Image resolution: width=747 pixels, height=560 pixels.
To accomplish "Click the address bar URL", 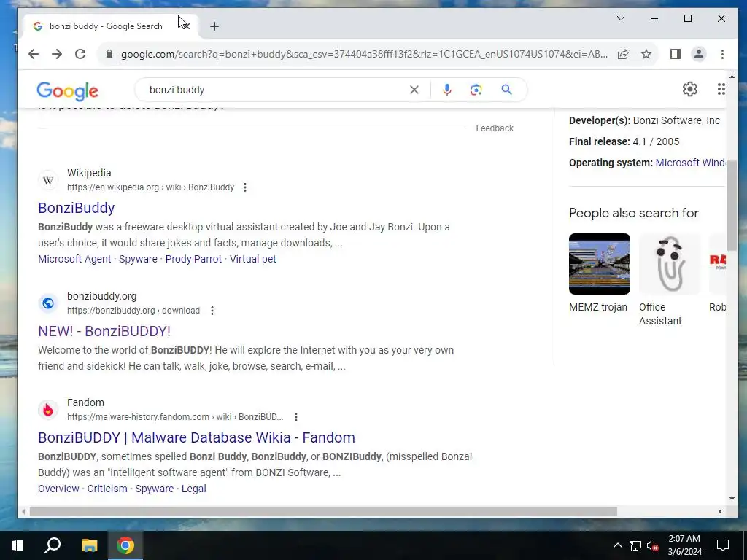I will pyautogui.click(x=365, y=54).
